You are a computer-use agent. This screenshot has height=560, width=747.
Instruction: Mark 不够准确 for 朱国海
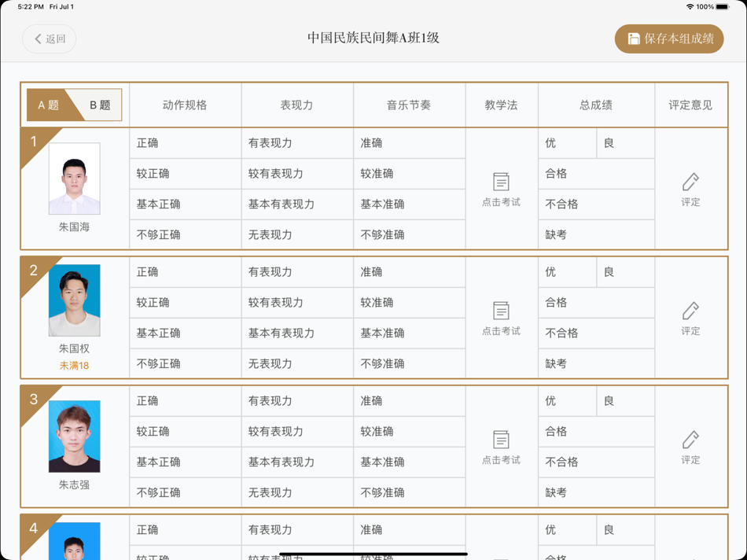409,234
